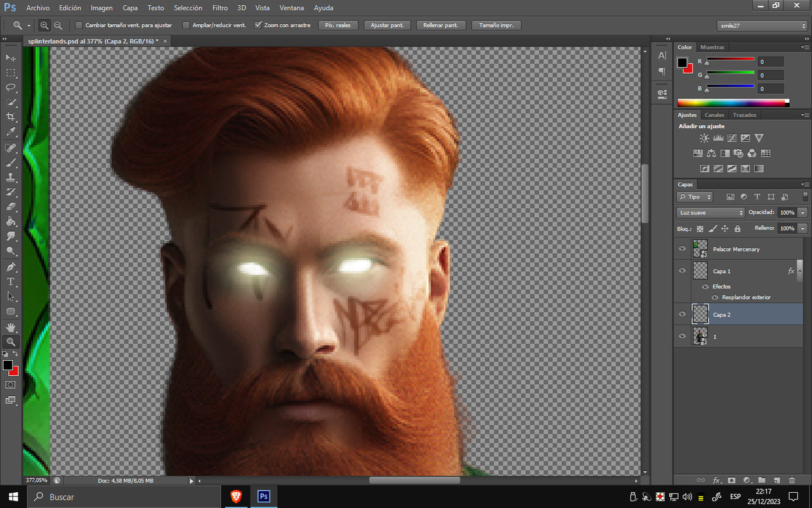Open the Capa menu
Viewport: 812px width, 508px height.
[x=130, y=8]
